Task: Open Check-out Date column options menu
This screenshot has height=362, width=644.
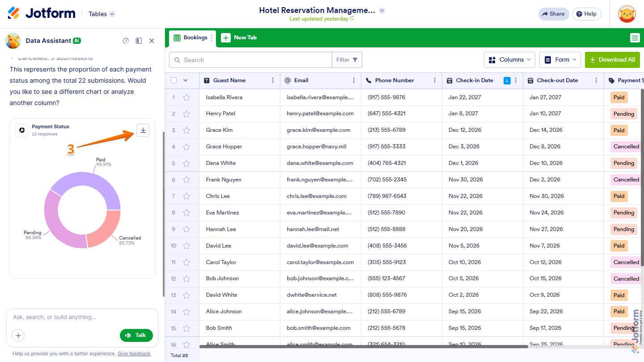Action: coord(596,80)
